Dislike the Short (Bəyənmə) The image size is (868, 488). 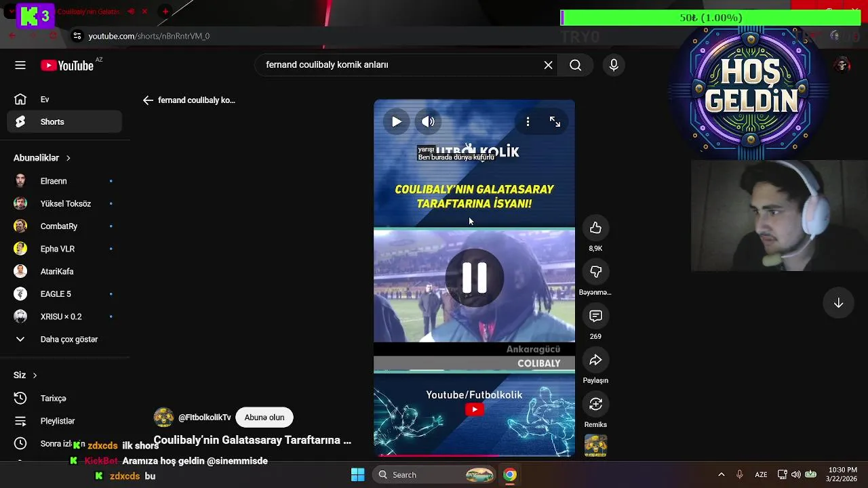595,272
